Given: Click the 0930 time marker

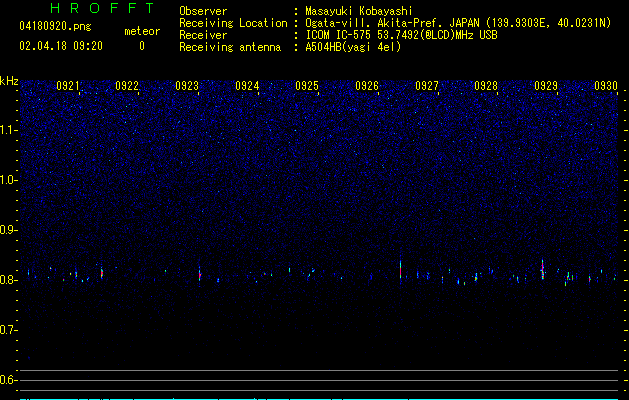Looking at the screenshot, I should (606, 86).
